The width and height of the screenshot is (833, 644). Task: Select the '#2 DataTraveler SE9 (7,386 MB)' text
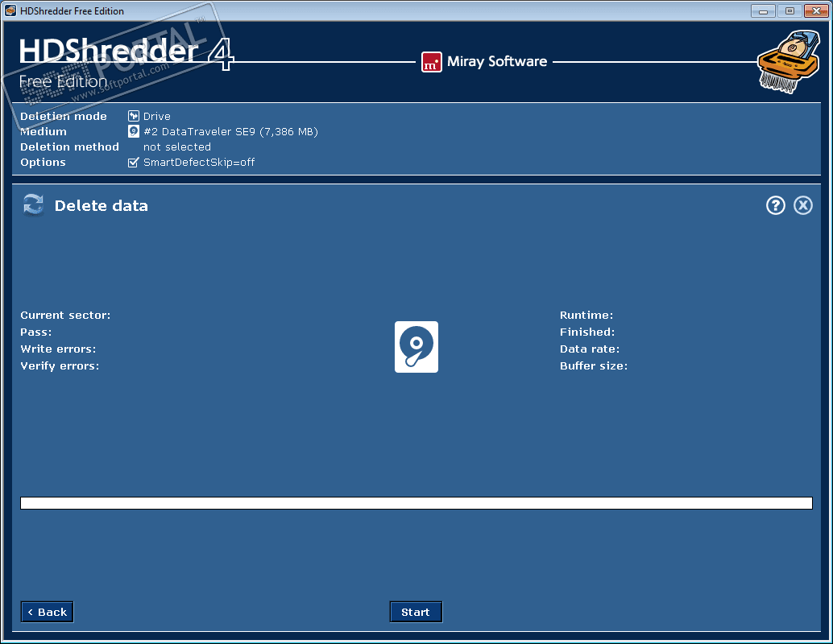[230, 132]
